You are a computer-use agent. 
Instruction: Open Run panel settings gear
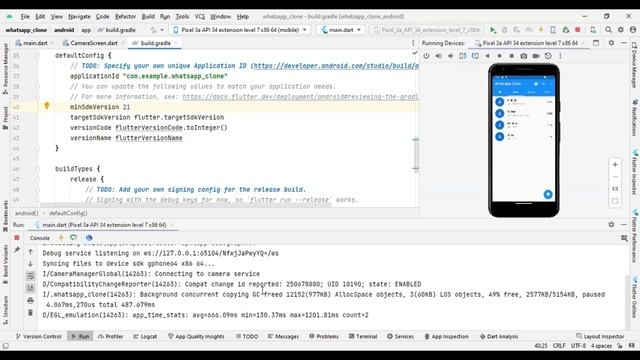[611, 224]
